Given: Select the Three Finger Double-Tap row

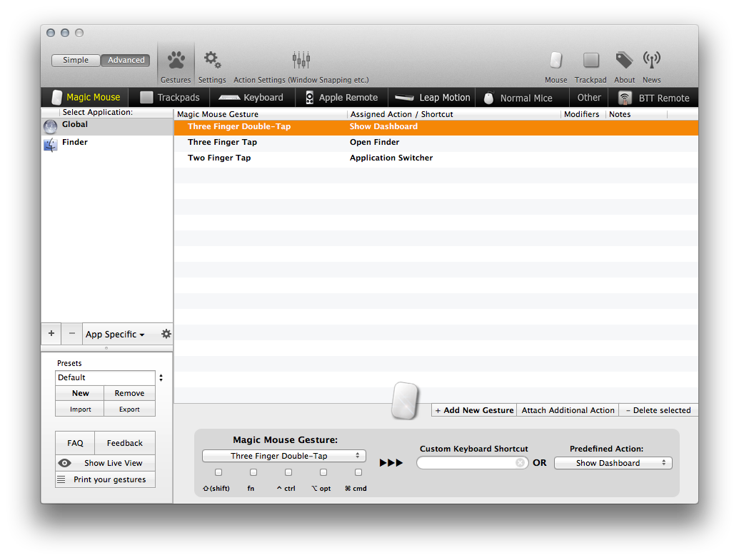Looking at the screenshot, I should 436,127.
